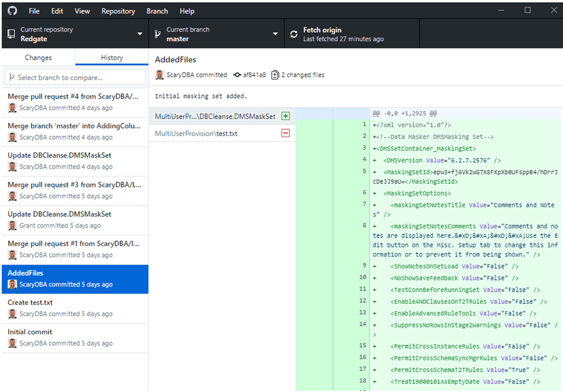The width and height of the screenshot is (563, 392).
Task: Switch to the Changes tab
Action: pyautogui.click(x=38, y=58)
